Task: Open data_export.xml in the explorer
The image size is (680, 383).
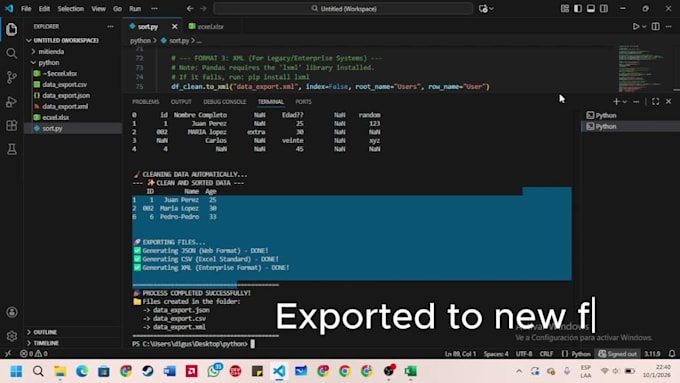Action: coord(65,106)
